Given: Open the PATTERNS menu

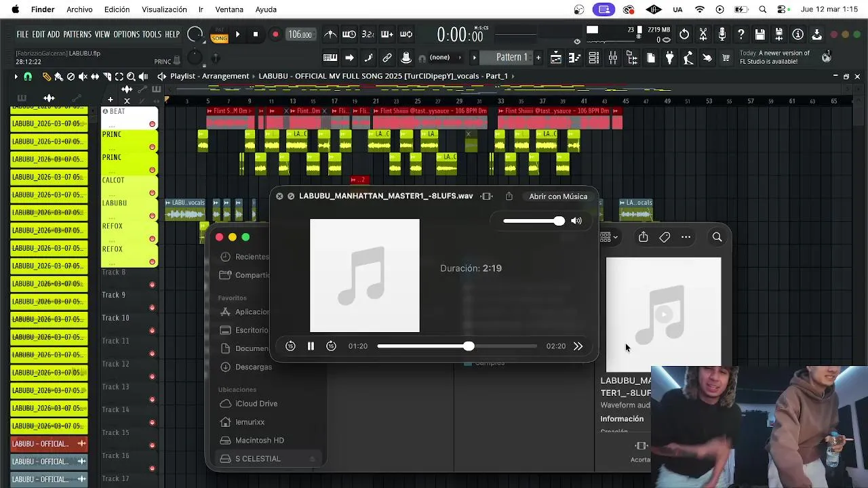Looking at the screenshot, I should point(77,35).
